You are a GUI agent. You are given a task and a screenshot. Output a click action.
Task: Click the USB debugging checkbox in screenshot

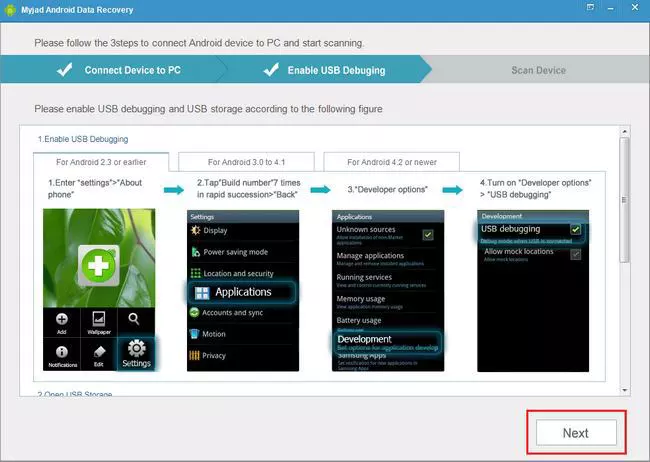575,229
